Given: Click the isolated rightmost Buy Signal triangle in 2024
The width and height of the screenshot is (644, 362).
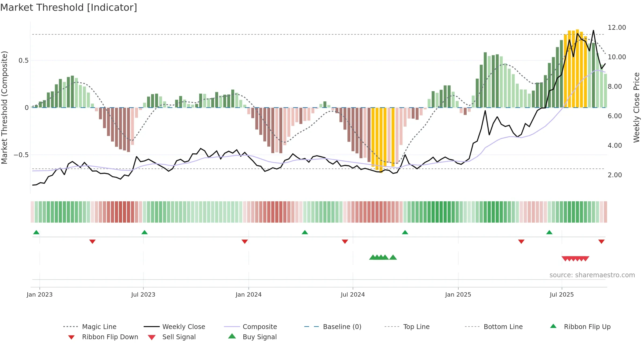Looking at the screenshot, I should click(x=393, y=257).
